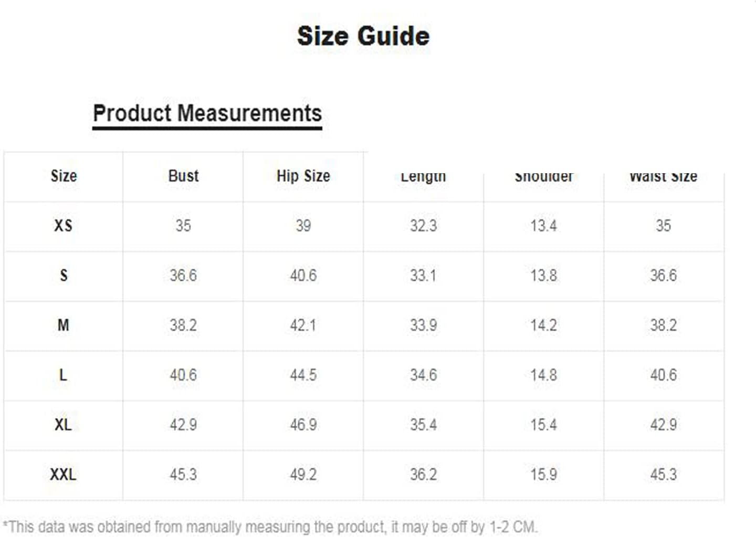Click the Shoulder column header
This screenshot has width=756, height=537.
543,176
